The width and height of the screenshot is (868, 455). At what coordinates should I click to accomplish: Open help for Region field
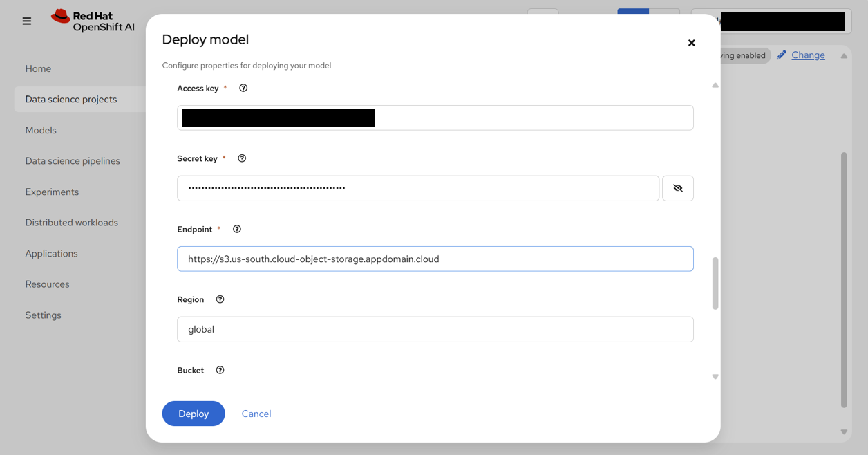[x=220, y=299]
